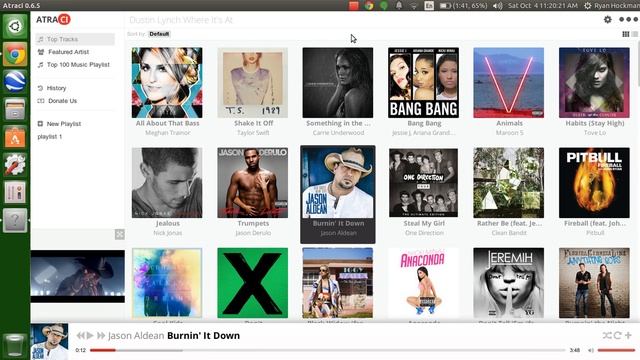The height and width of the screenshot is (360, 640).
Task: Create a New Playlist
Action: (x=60, y=124)
